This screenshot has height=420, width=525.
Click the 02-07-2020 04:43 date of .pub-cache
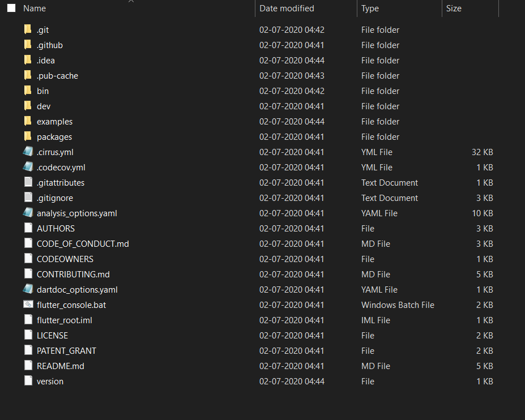[x=292, y=76]
